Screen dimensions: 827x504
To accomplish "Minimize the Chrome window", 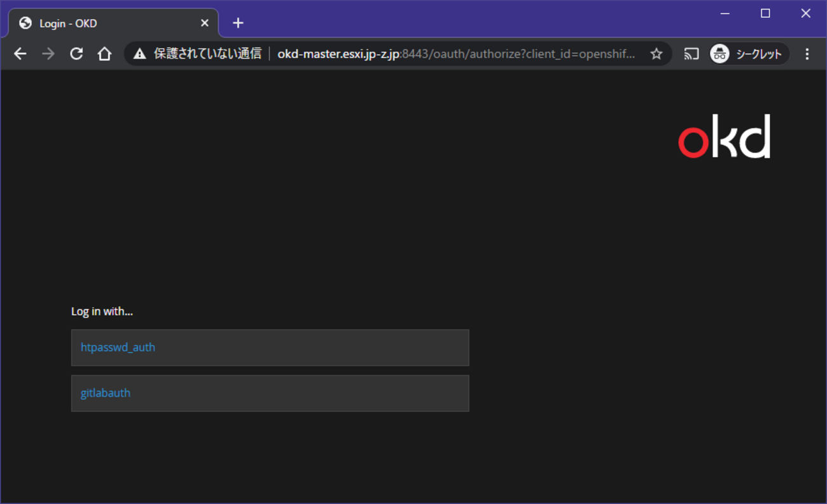I will pyautogui.click(x=725, y=13).
